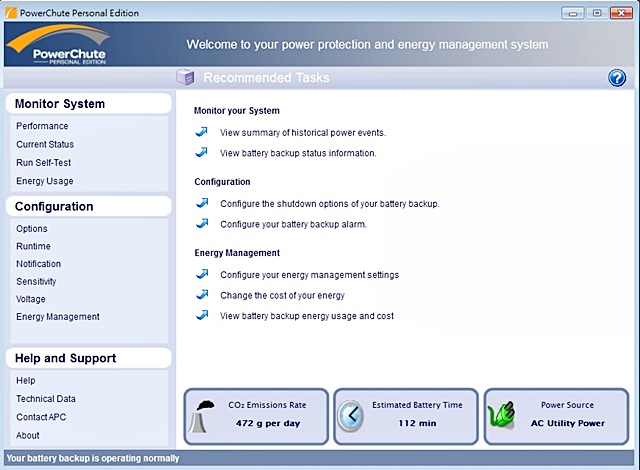This screenshot has width=640, height=470.
Task: Click the Recommended Tasks cube icon
Action: [185, 77]
